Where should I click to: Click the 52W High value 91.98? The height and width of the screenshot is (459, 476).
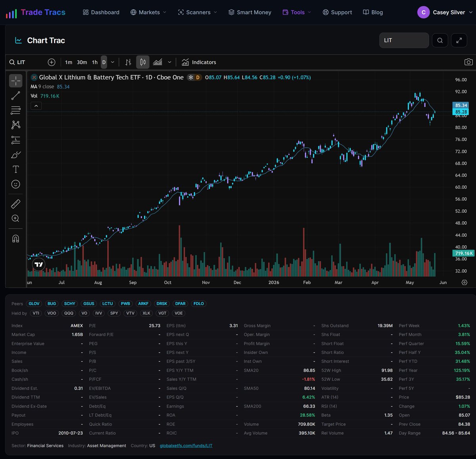pyautogui.click(x=387, y=370)
